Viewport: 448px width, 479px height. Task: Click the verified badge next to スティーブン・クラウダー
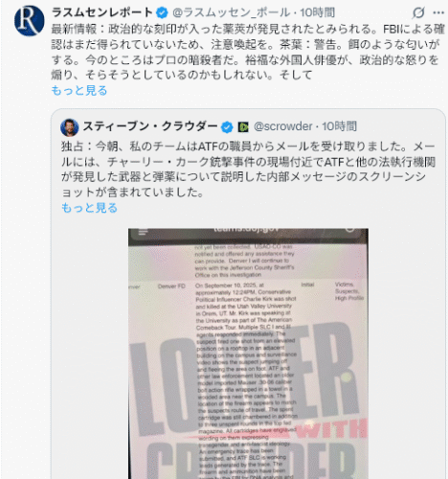pyautogui.click(x=227, y=127)
